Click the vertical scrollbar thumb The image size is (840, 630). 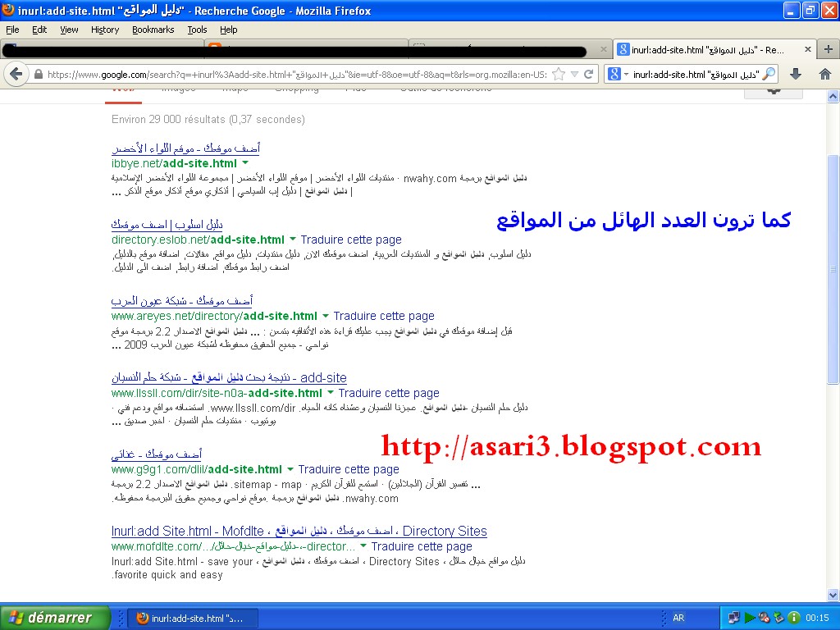[833, 269]
